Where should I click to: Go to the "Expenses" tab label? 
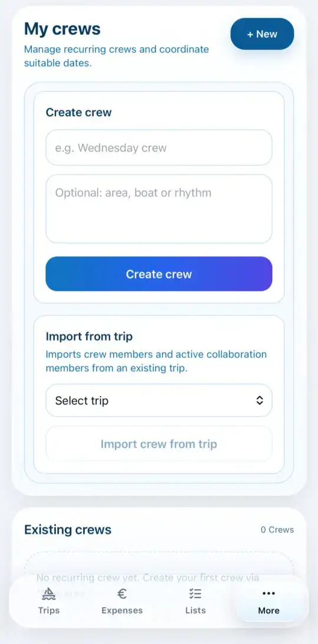click(x=122, y=610)
